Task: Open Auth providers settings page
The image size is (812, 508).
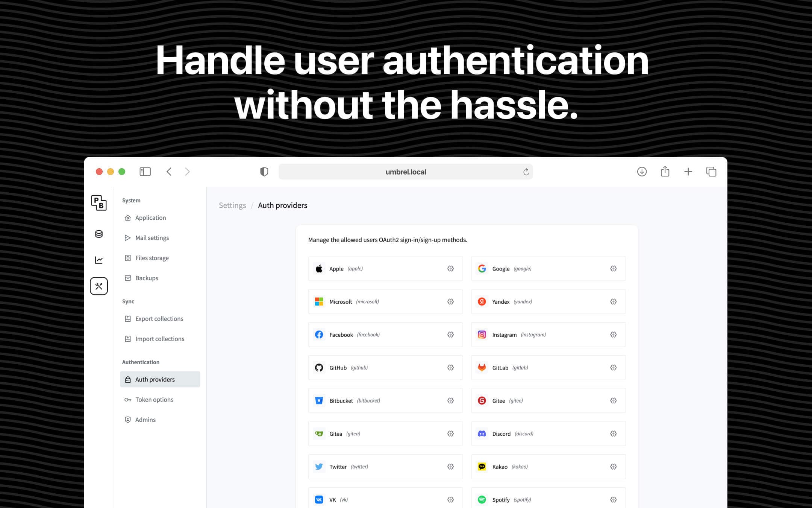Action: tap(155, 379)
